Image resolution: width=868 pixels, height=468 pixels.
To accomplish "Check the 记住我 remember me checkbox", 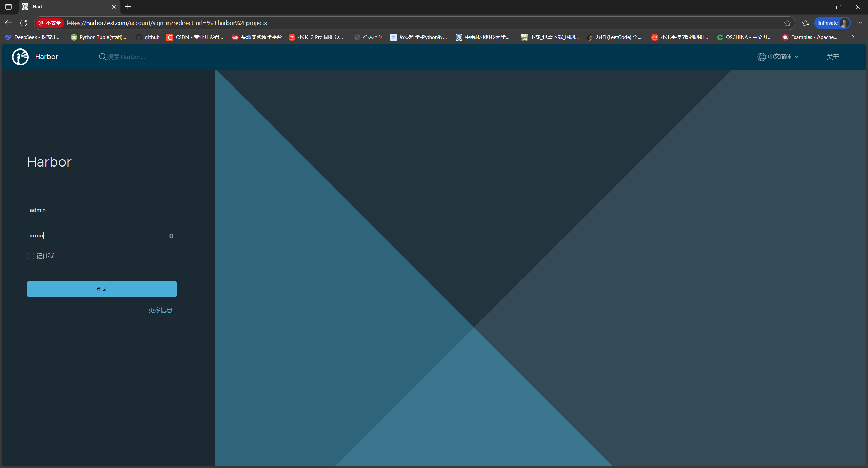I will [x=31, y=256].
